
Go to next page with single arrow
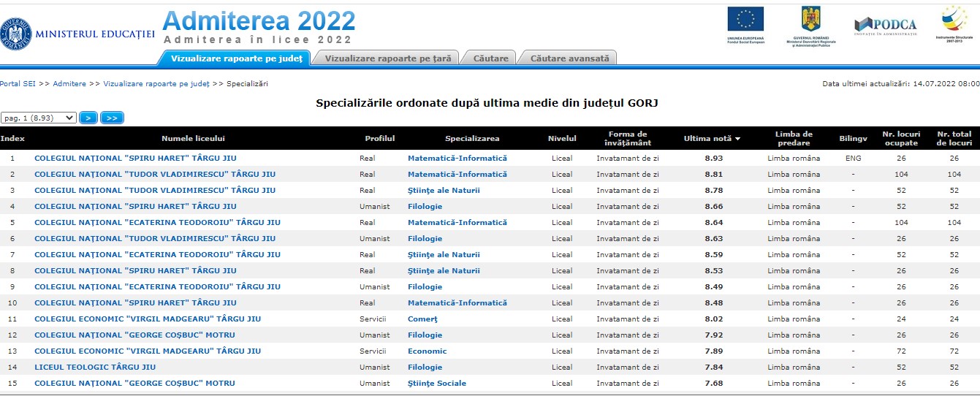tap(88, 118)
